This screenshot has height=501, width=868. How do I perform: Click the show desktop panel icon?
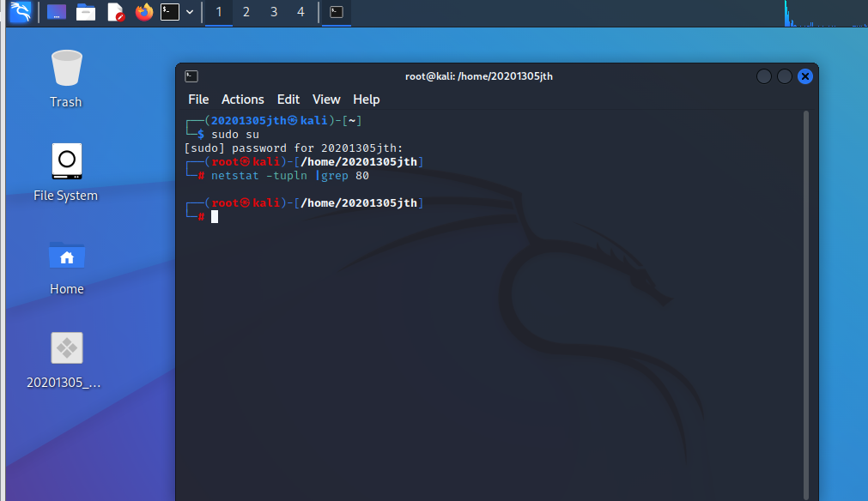coord(57,12)
